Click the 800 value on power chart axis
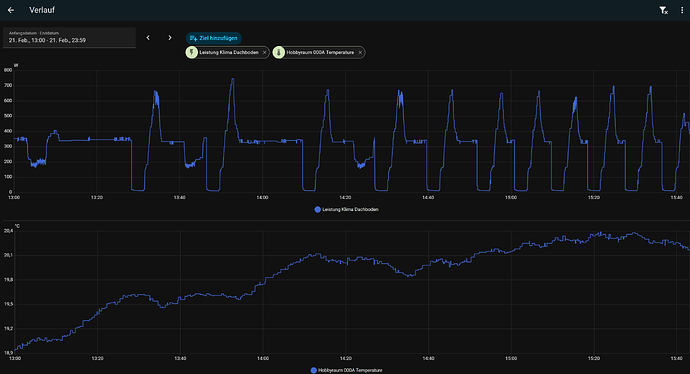Image resolution: width=690 pixels, height=374 pixels. (x=7, y=70)
